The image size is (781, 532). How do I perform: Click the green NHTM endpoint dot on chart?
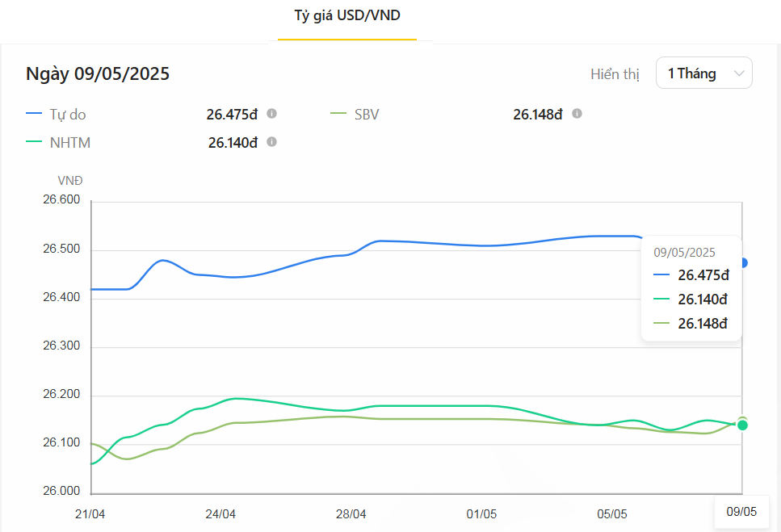[x=742, y=425]
